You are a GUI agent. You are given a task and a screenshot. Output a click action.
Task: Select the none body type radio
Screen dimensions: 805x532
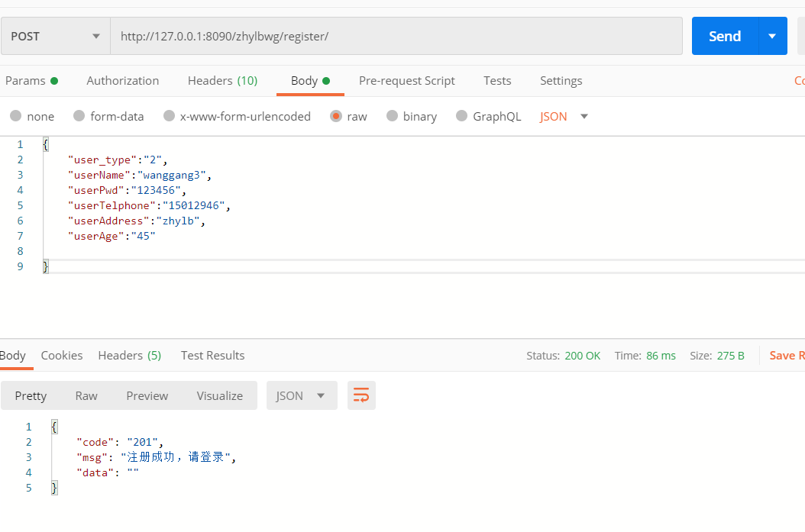click(x=16, y=116)
